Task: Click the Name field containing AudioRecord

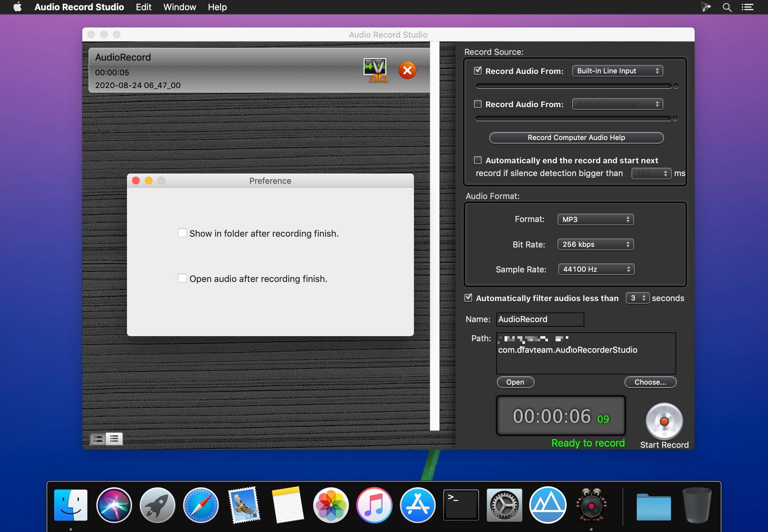Action: point(540,319)
